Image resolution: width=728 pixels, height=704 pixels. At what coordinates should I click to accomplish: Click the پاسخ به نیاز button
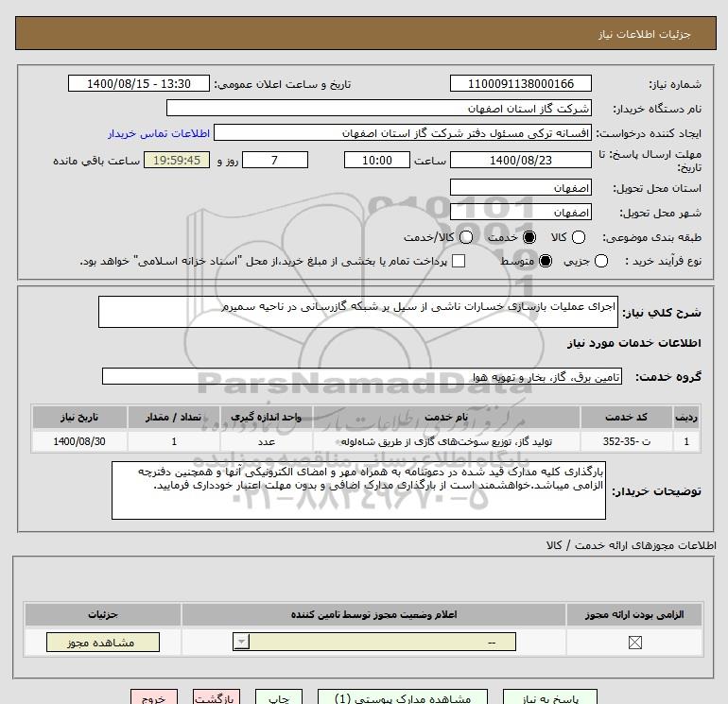(x=550, y=697)
